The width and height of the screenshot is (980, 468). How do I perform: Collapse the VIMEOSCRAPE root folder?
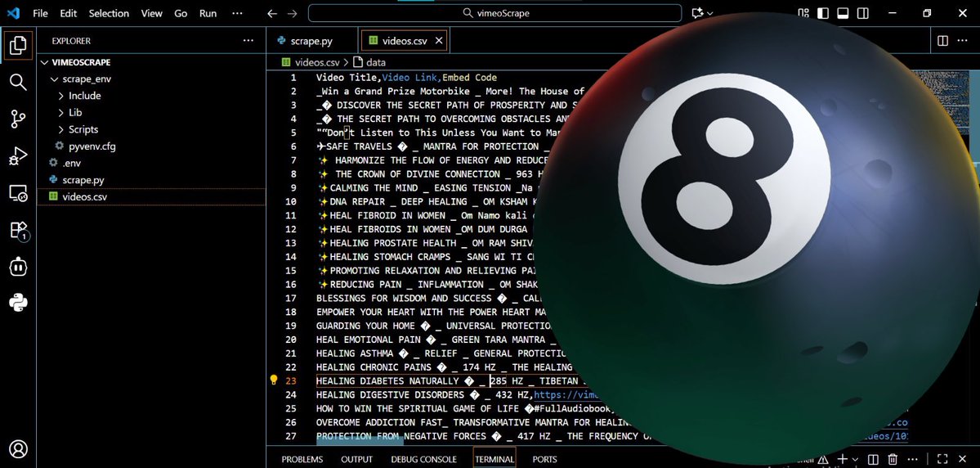click(x=45, y=62)
